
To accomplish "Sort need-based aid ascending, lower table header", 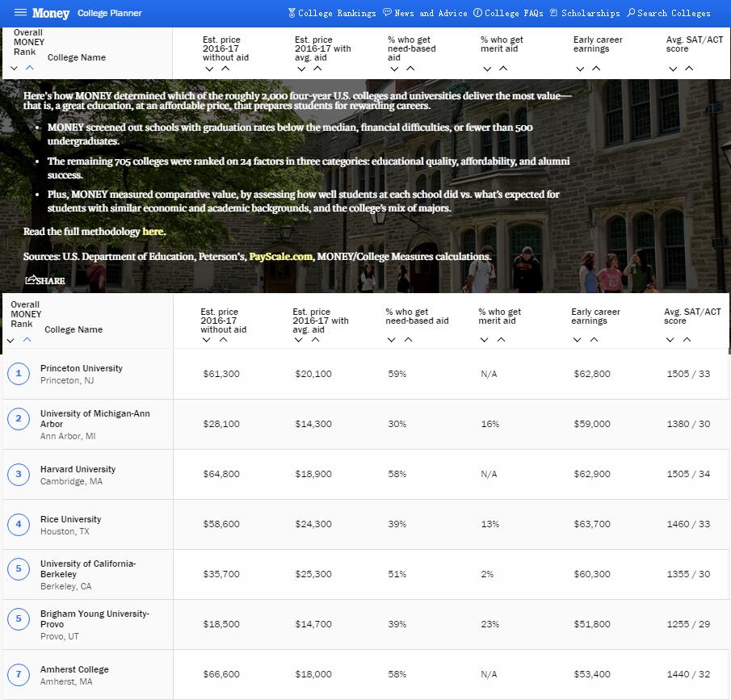I will pyautogui.click(x=408, y=339).
